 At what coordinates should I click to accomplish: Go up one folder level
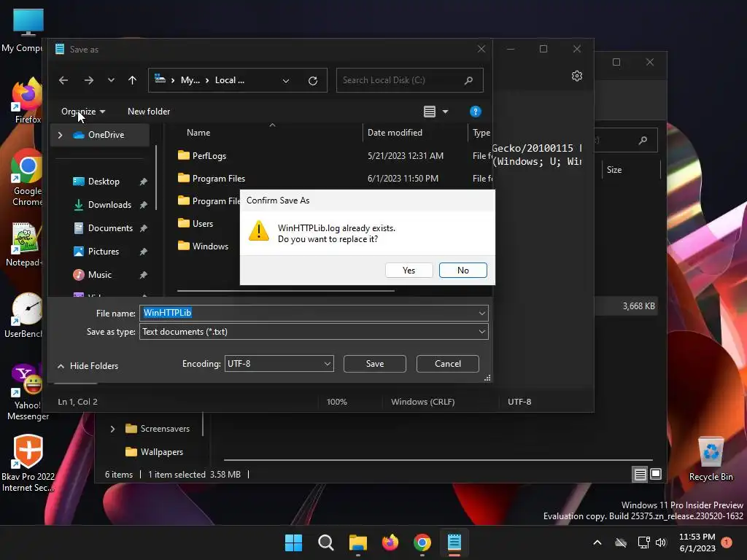click(133, 80)
